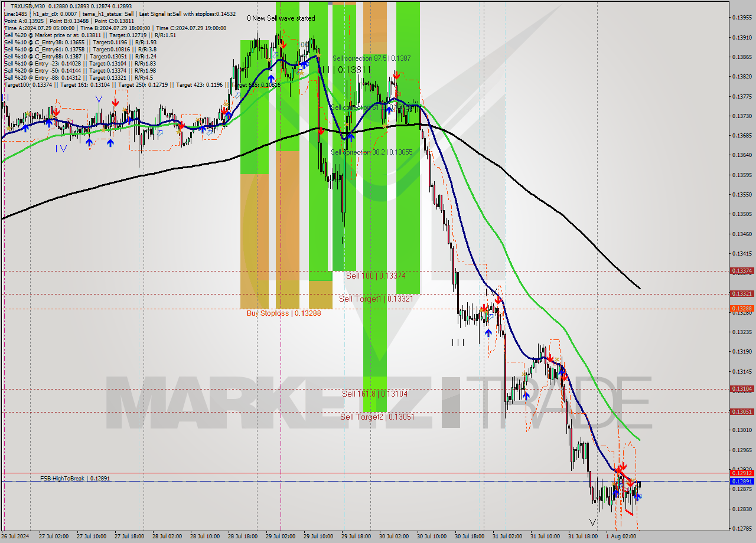Screen dimensions: 756x543
Task: Click '1 Aug 02:00' on the time axis
Action: [621, 537]
